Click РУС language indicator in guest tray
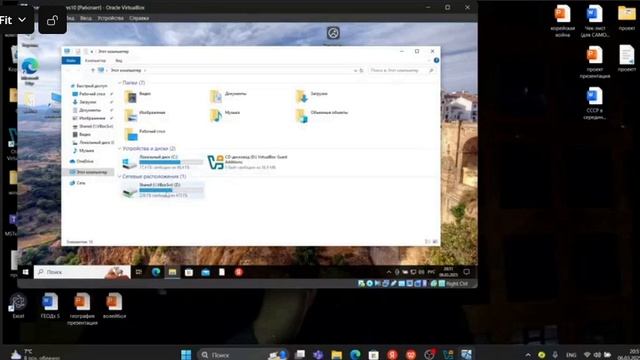This screenshot has height=360, width=640. click(431, 272)
